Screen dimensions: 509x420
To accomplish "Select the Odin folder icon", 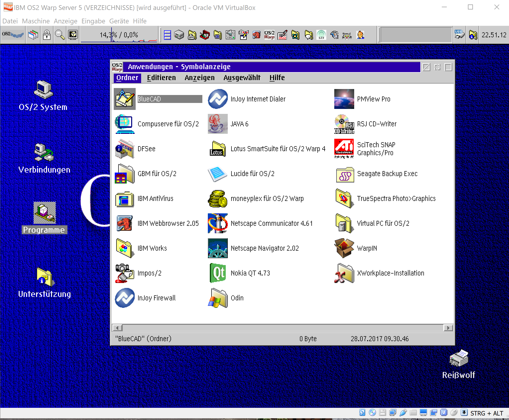I will [218, 298].
